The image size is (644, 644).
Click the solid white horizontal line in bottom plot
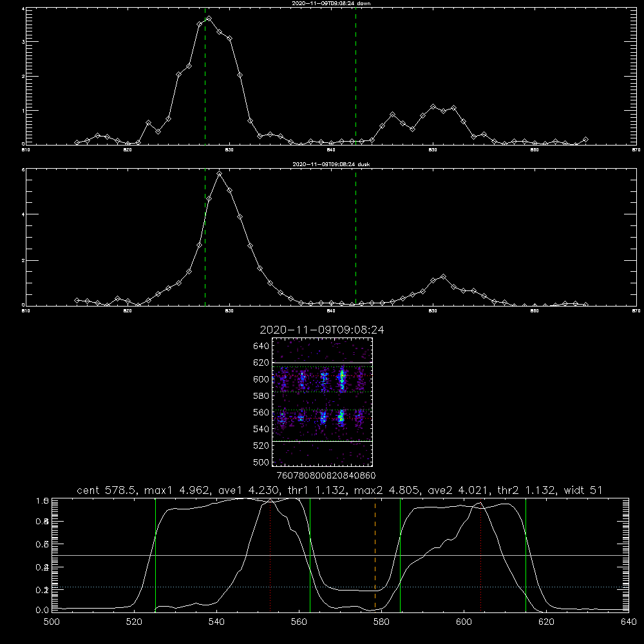(x=340, y=555)
